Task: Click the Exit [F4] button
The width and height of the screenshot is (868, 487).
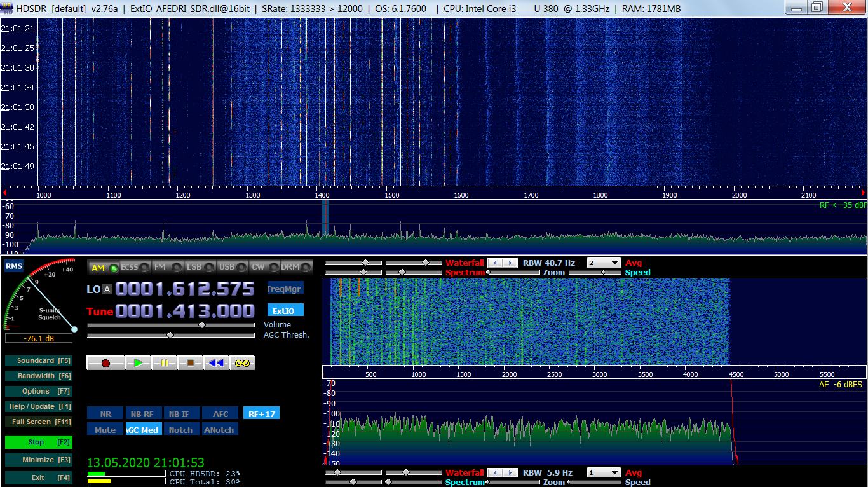Action: tap(38, 477)
